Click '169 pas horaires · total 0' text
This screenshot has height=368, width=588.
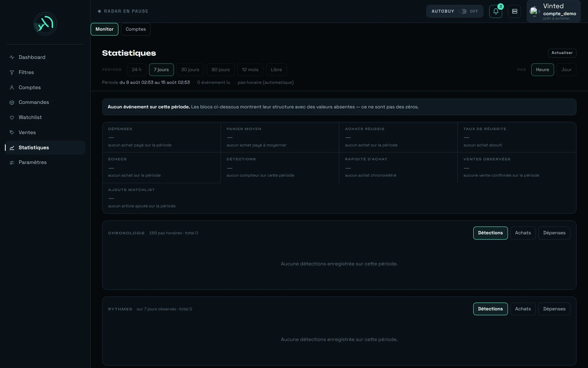pyautogui.click(x=173, y=233)
